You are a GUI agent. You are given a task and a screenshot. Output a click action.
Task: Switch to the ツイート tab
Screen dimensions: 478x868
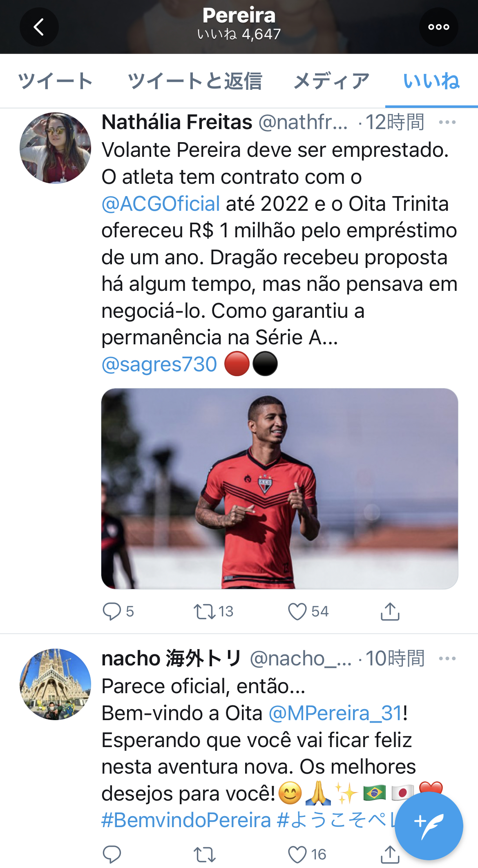[56, 81]
